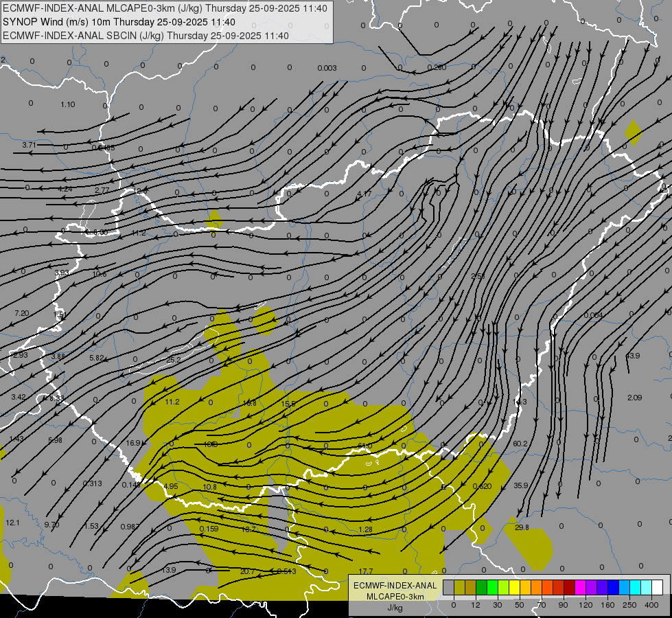Click the map value 4.95
The height and width of the screenshot is (618, 672).
tap(170, 486)
